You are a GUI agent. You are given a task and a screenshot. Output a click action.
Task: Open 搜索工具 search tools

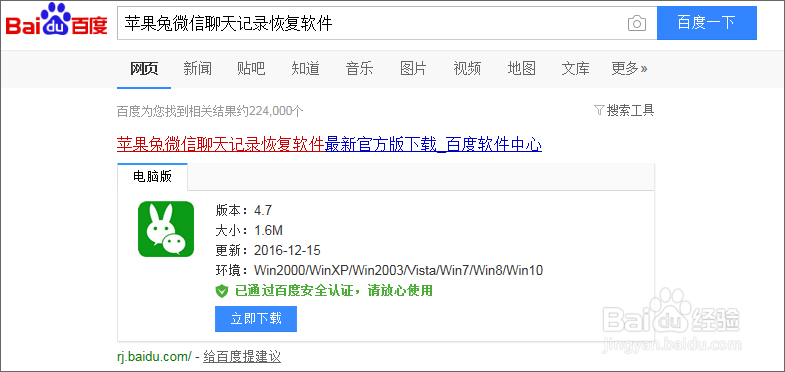630,110
